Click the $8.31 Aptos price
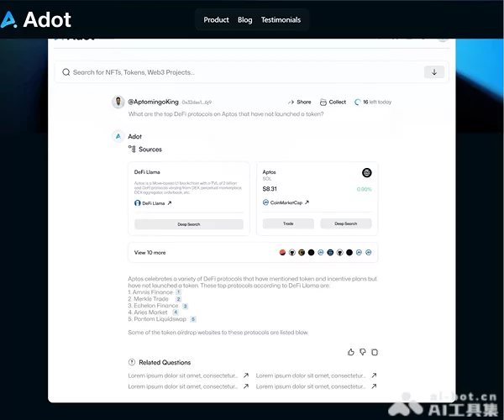 [x=270, y=189]
